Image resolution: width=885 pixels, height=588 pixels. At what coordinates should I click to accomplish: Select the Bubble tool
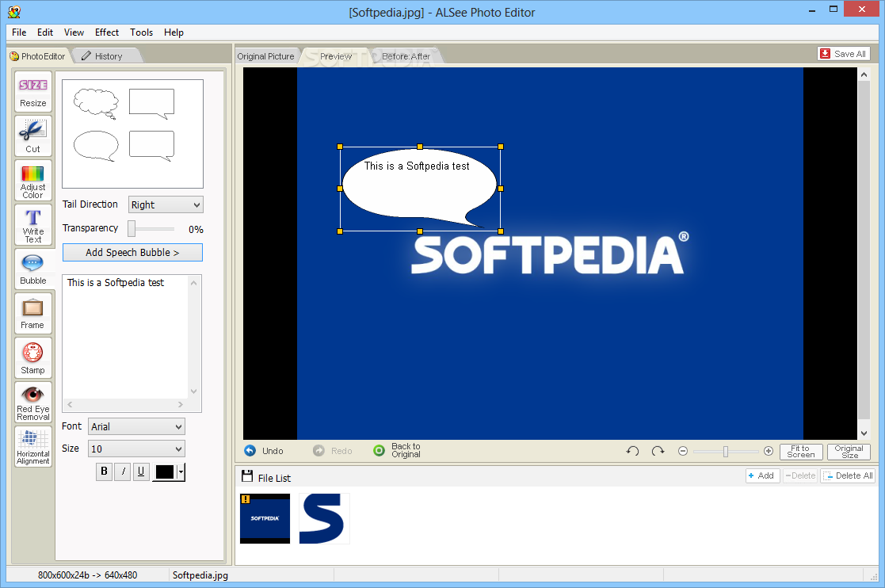point(33,269)
